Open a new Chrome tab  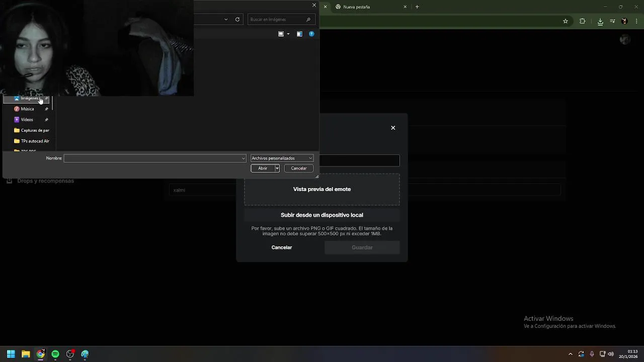(x=417, y=7)
